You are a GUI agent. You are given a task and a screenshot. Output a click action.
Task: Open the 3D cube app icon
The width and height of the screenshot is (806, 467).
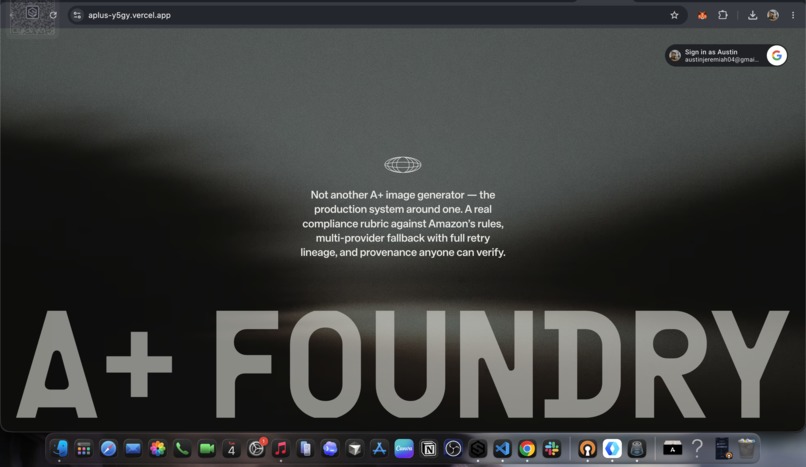pyautogui.click(x=354, y=449)
